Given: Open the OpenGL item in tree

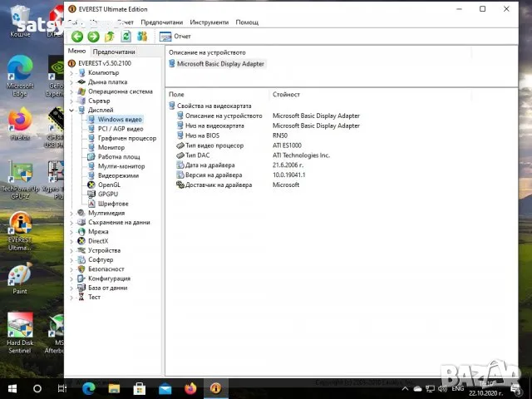Looking at the screenshot, I should coord(109,185).
